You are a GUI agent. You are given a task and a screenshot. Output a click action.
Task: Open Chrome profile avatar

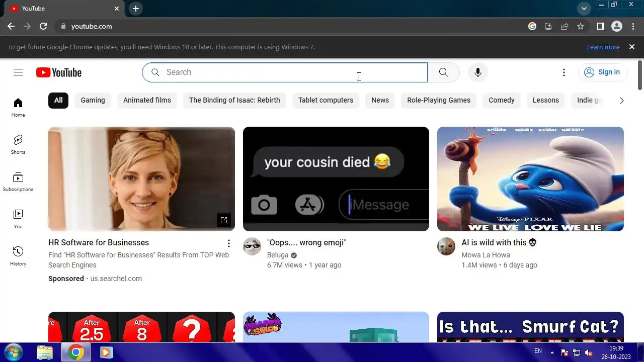click(617, 26)
